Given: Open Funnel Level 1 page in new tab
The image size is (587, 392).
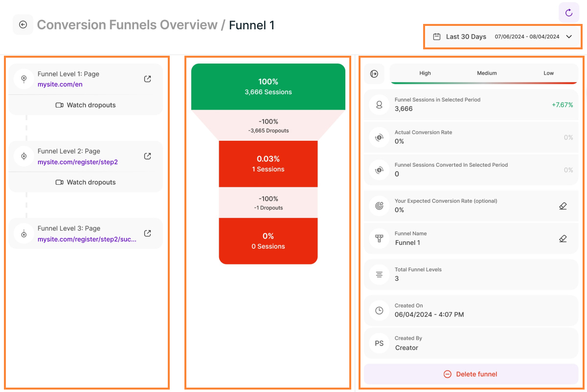Looking at the screenshot, I should pos(147,79).
